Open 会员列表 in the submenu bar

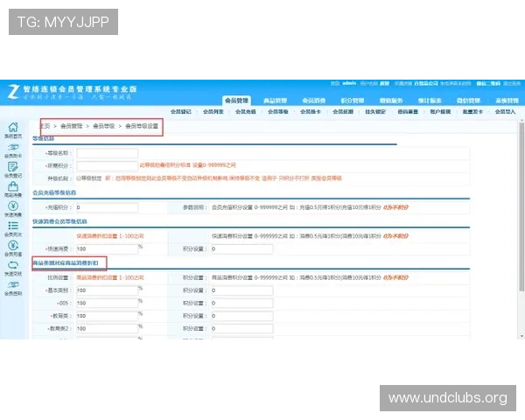tap(213, 111)
